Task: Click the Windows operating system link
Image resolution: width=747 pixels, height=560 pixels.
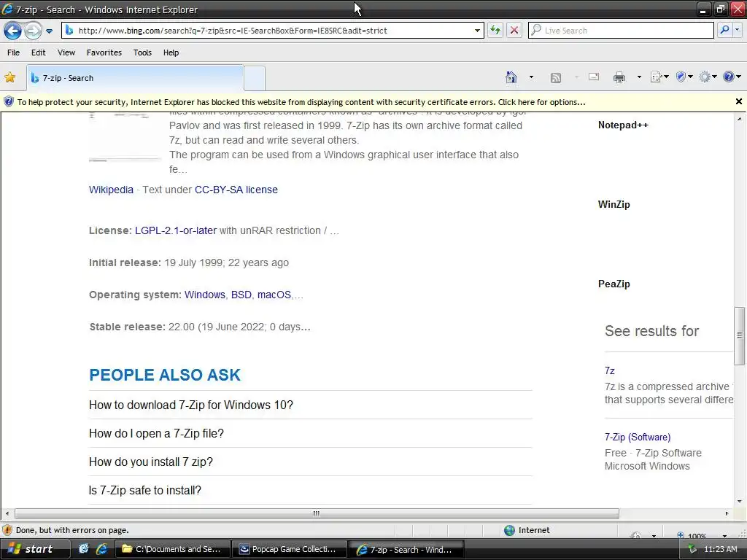Action: [205, 295]
